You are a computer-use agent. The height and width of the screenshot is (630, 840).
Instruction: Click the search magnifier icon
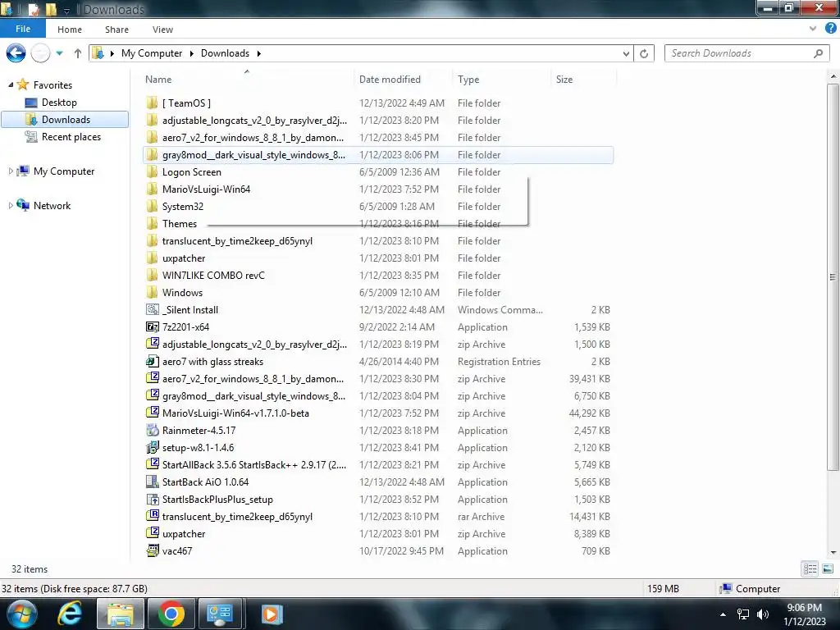pyautogui.click(x=818, y=53)
